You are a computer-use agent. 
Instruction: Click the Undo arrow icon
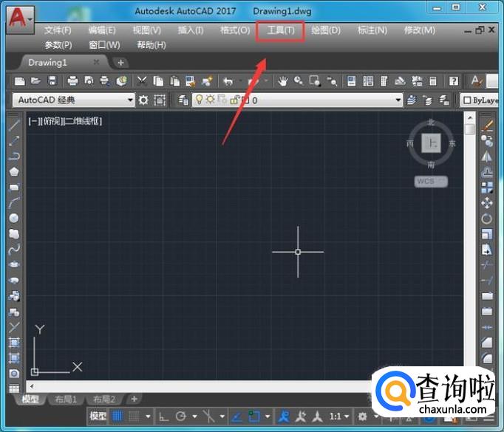pyautogui.click(x=228, y=81)
